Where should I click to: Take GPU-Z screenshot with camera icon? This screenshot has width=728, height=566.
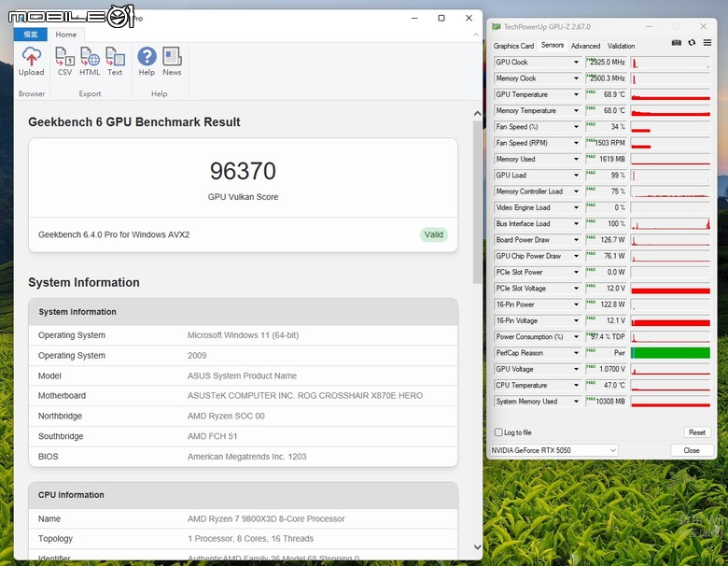point(677,43)
